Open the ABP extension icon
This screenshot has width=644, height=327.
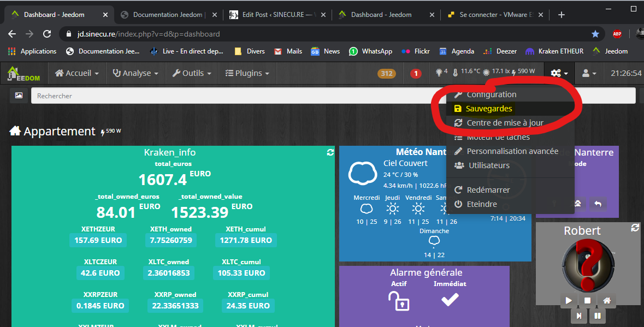pyautogui.click(x=617, y=34)
